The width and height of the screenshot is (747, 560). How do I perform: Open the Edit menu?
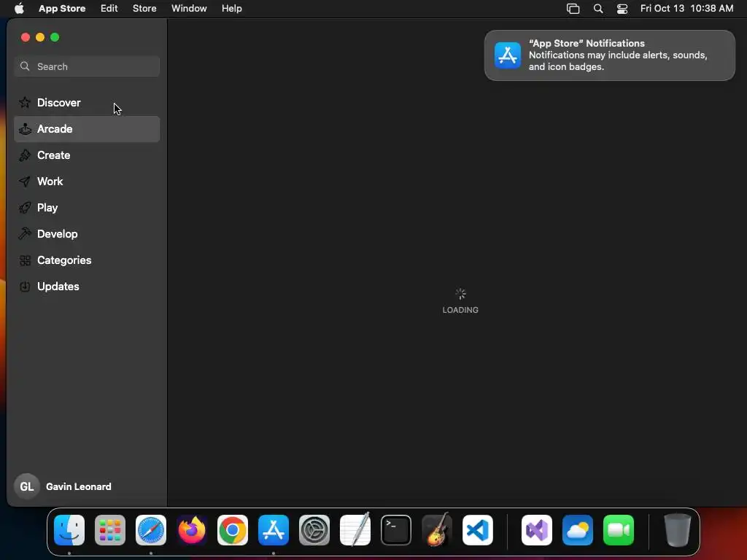109,9
